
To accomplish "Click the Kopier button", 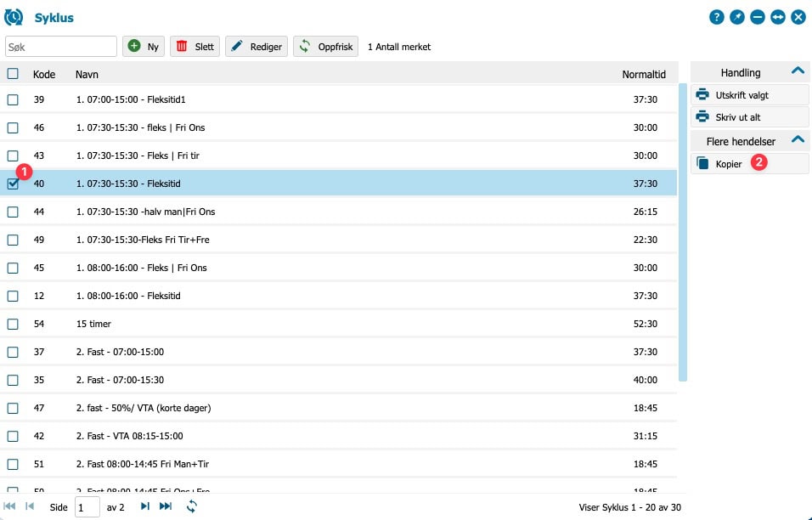I will point(750,164).
